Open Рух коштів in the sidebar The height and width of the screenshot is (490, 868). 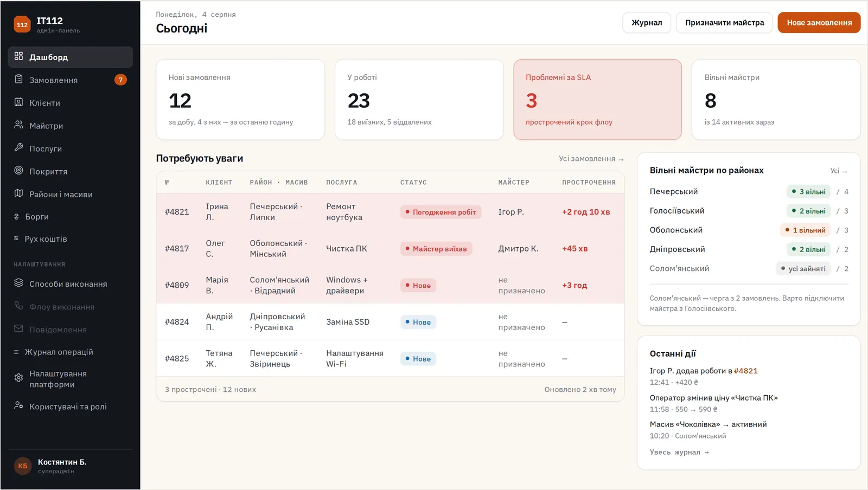tap(71, 239)
